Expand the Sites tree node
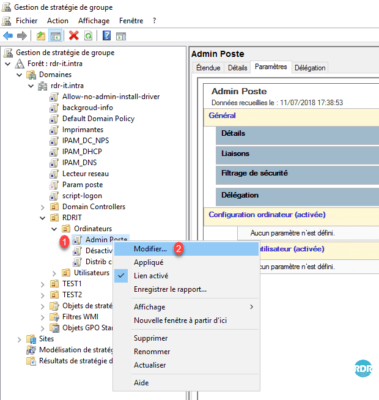Viewport: 379px width, 400px height. point(19,339)
